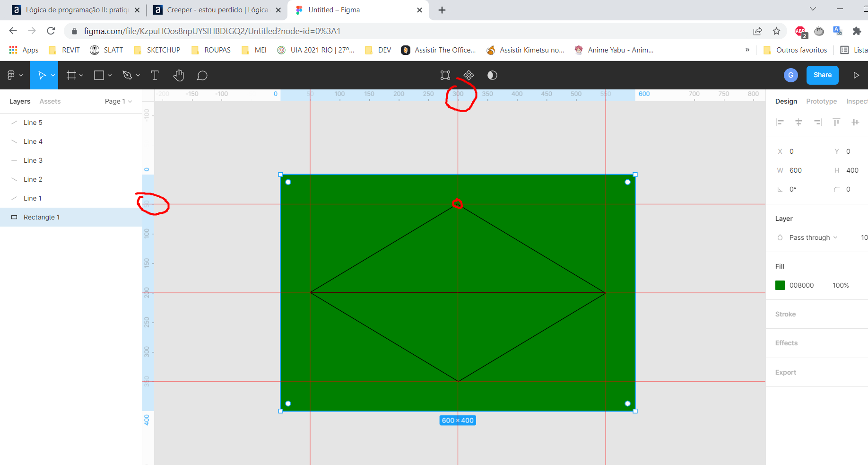This screenshot has width=868, height=465.
Task: Select the Rectangle shape tool
Action: (99, 75)
